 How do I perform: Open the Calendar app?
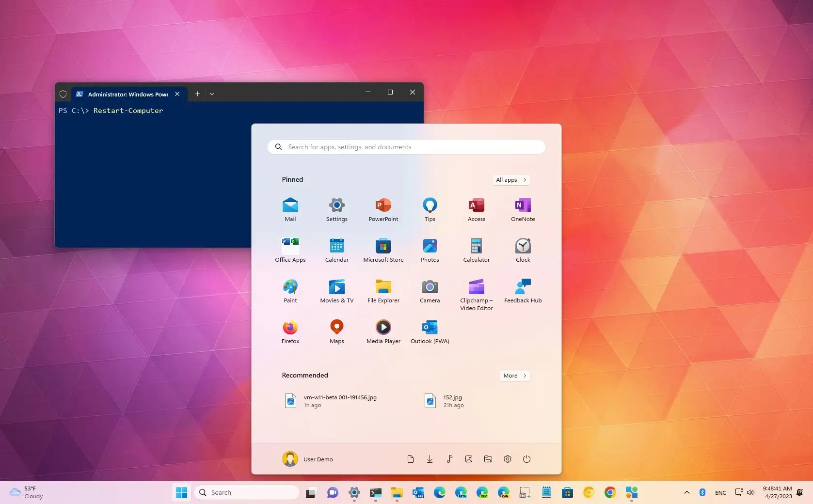336,250
